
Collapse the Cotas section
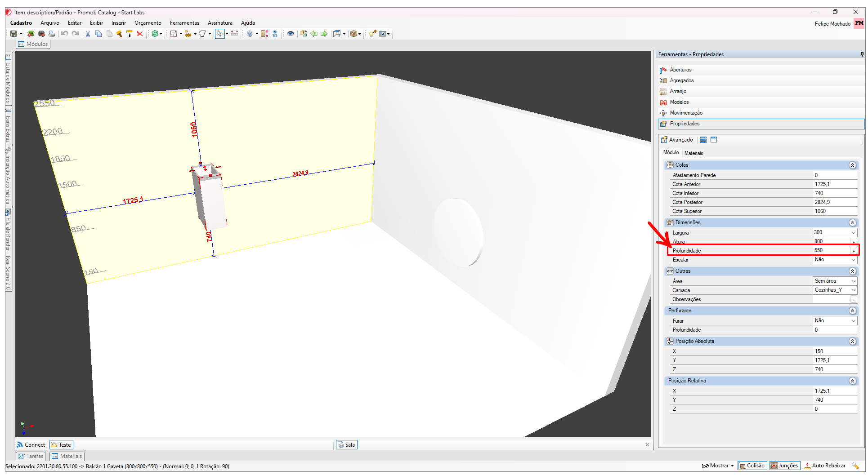pos(852,165)
